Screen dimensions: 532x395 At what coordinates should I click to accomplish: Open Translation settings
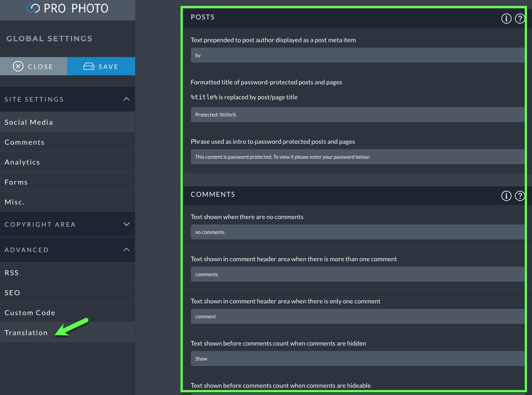68,332
